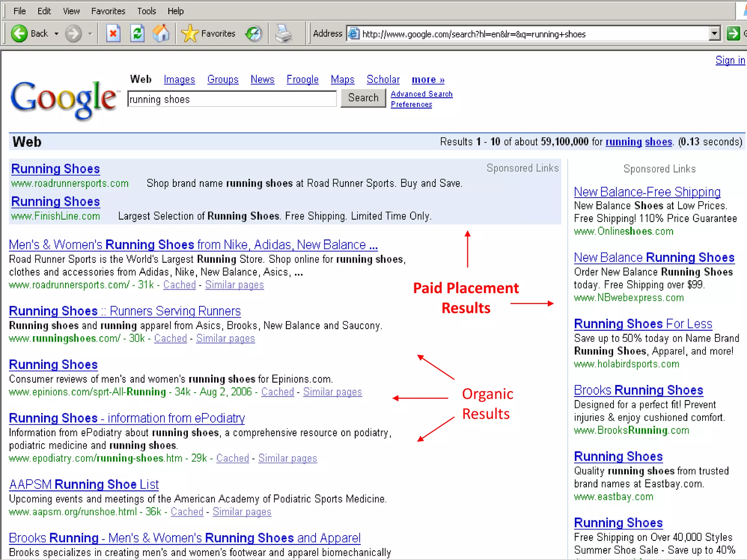Image resolution: width=747 pixels, height=560 pixels.
Task: Open the Back button history dropdown
Action: [57, 34]
